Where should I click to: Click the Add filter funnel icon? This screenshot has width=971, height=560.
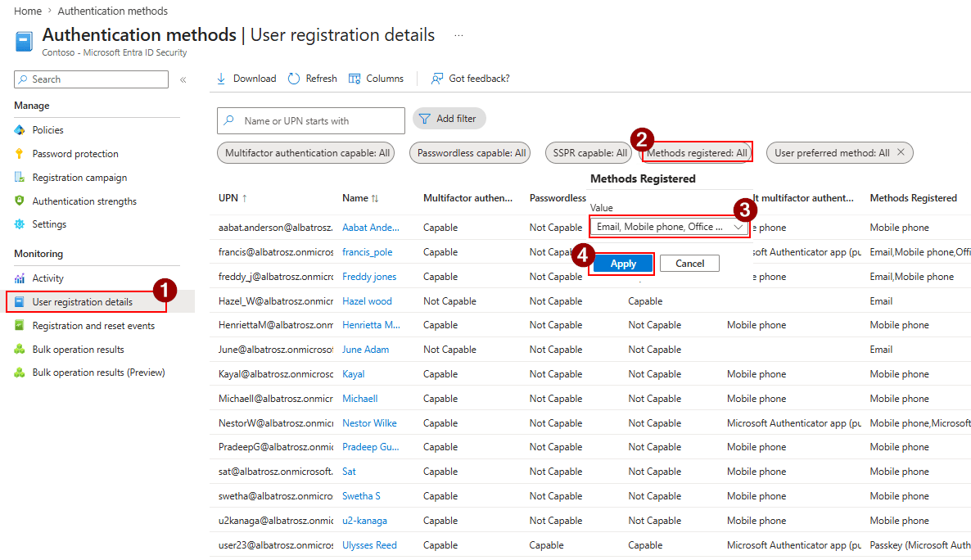click(x=424, y=119)
